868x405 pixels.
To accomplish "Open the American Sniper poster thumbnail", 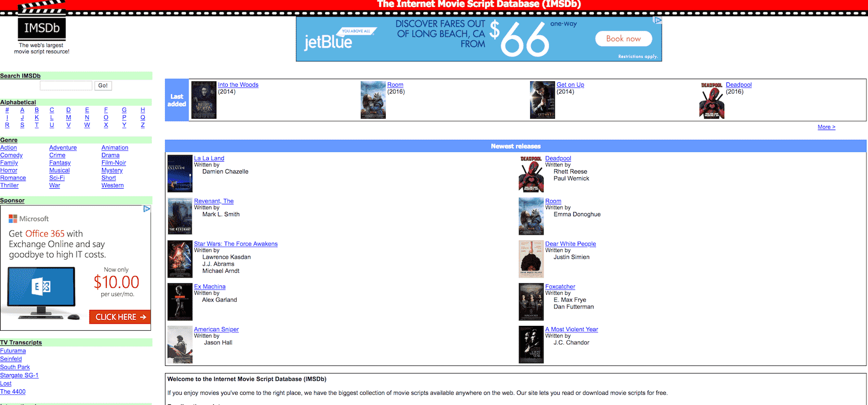I will point(180,345).
